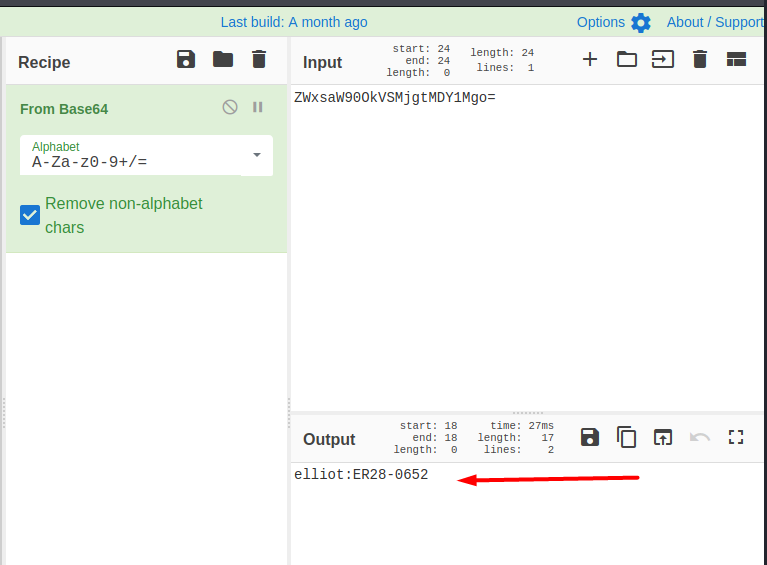767x565 pixels.
Task: Uncheck Remove non-alphabet chars checkbox
Action: [x=30, y=215]
